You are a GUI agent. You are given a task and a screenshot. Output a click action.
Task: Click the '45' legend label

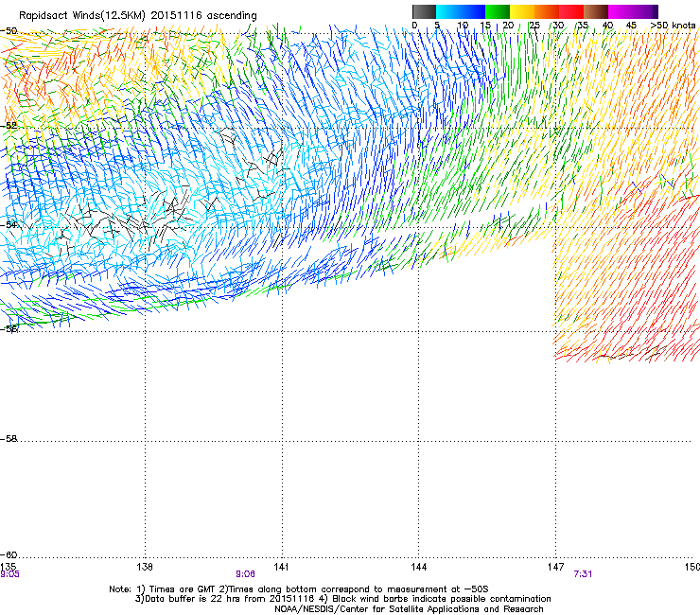click(x=631, y=26)
